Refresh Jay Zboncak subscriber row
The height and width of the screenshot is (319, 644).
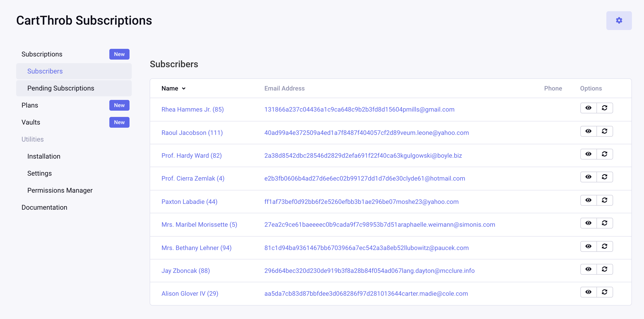(605, 269)
